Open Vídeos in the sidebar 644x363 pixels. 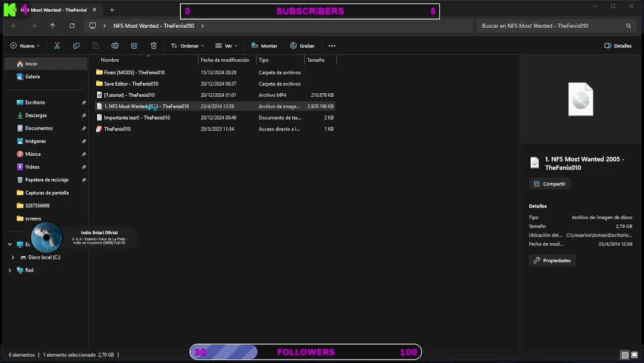(32, 167)
